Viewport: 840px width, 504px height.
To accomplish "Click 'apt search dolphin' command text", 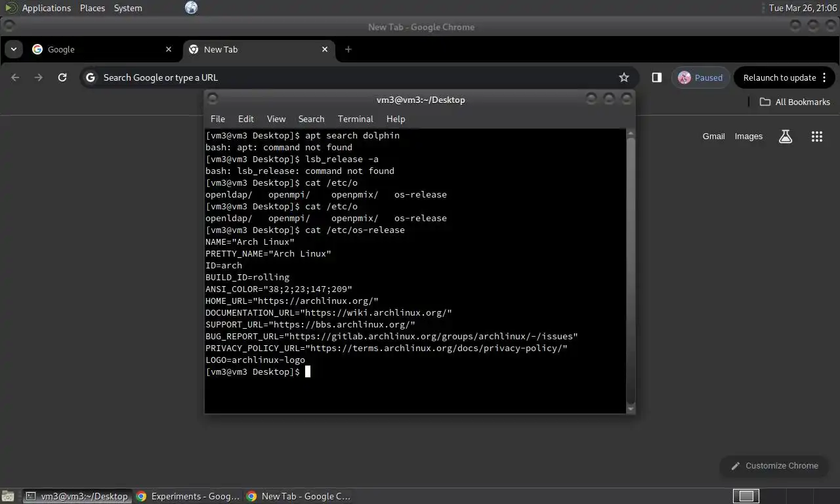I will [352, 135].
